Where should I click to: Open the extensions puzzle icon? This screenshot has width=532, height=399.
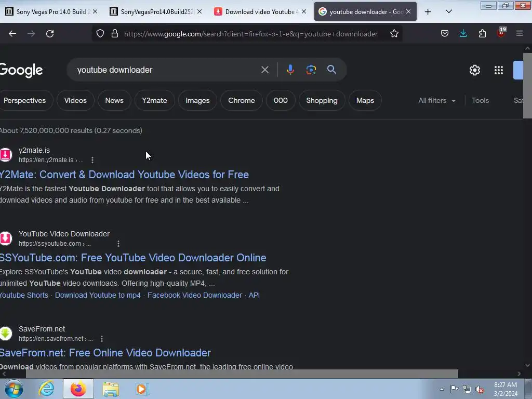[x=482, y=34]
